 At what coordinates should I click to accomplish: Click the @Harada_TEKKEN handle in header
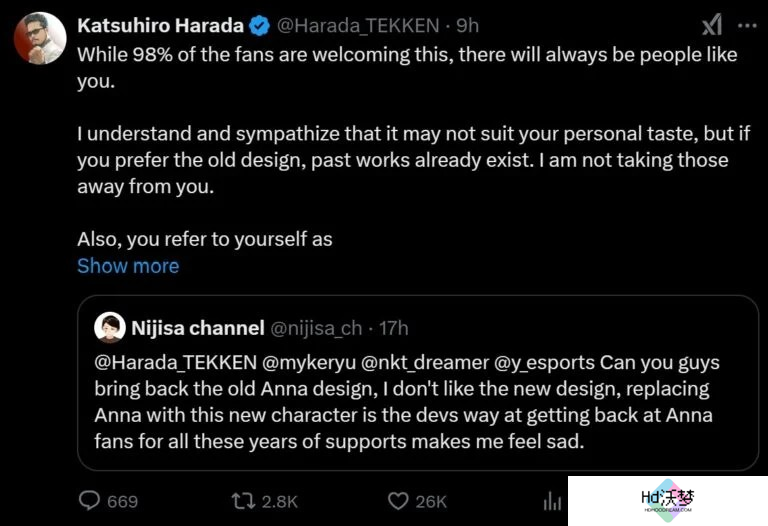click(358, 25)
